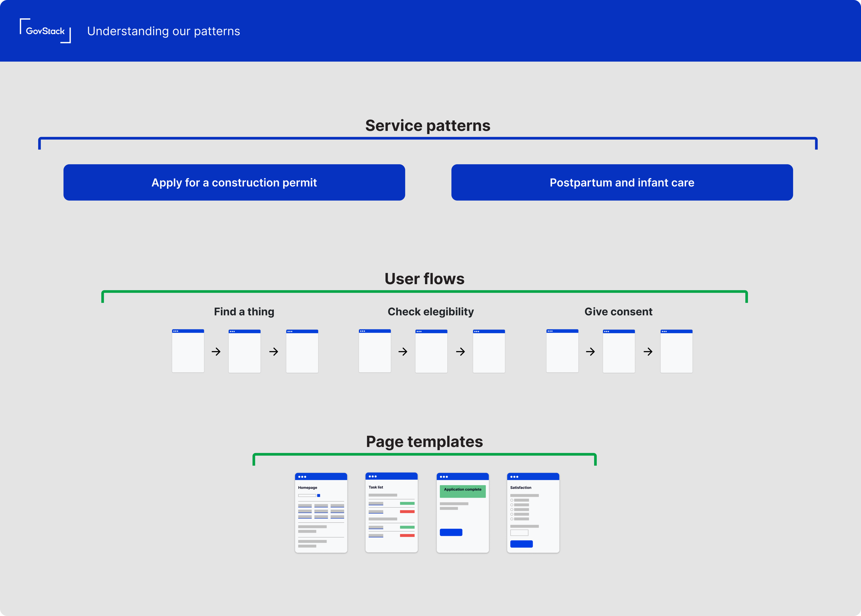Click second arrow in Give consent flow
Image resolution: width=861 pixels, height=616 pixels.
coord(648,352)
